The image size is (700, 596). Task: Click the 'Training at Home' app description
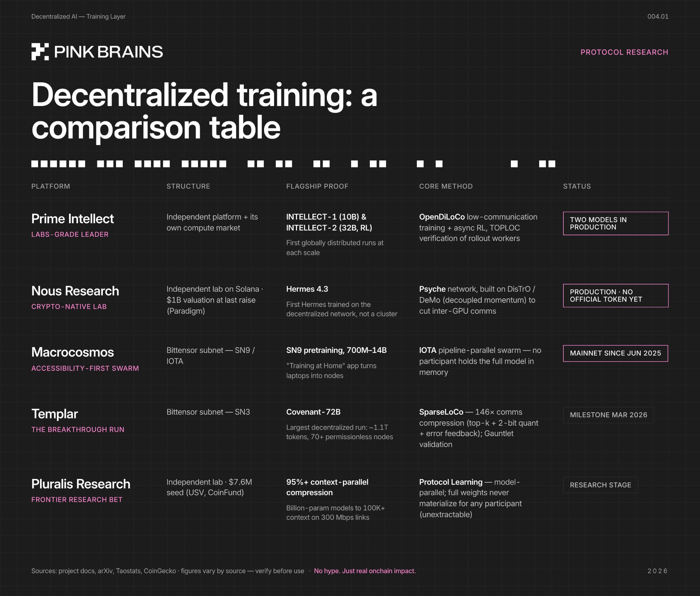point(331,370)
